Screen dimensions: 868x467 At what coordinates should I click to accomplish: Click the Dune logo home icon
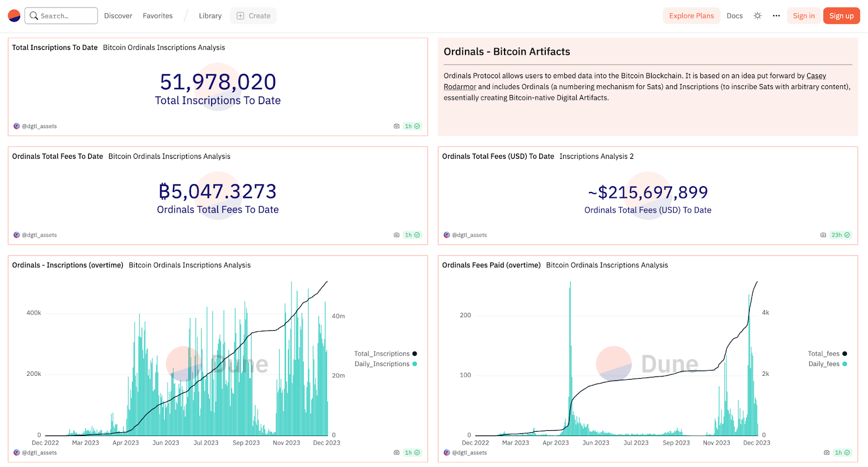tap(14, 16)
